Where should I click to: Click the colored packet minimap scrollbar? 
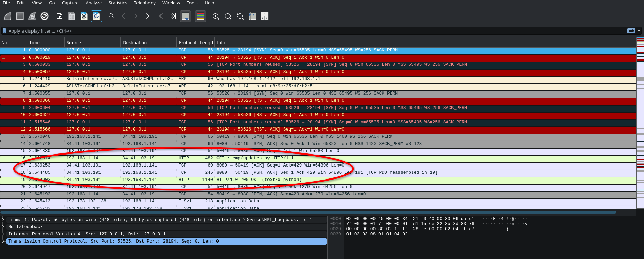click(x=640, y=123)
